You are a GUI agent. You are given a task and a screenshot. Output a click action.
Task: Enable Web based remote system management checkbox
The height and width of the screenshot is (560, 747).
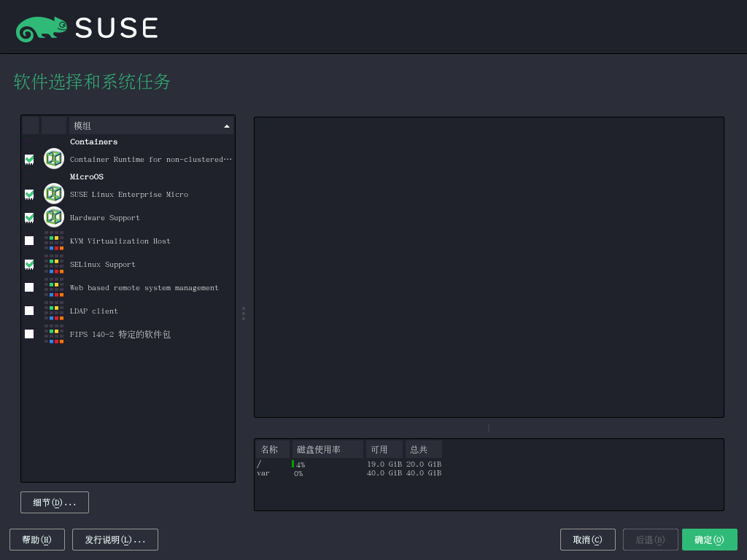[29, 287]
